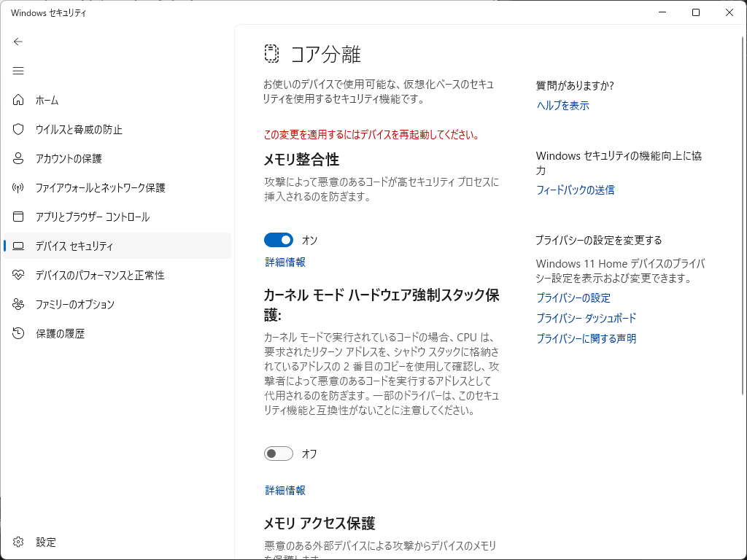
Task: Click the Home house icon
Action: 19,100
